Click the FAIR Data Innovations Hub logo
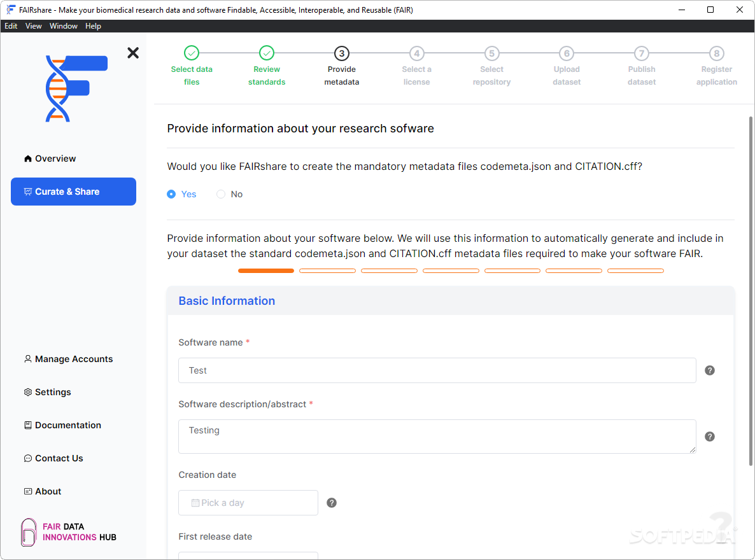Viewport: 755px width, 560px height. pos(69,532)
